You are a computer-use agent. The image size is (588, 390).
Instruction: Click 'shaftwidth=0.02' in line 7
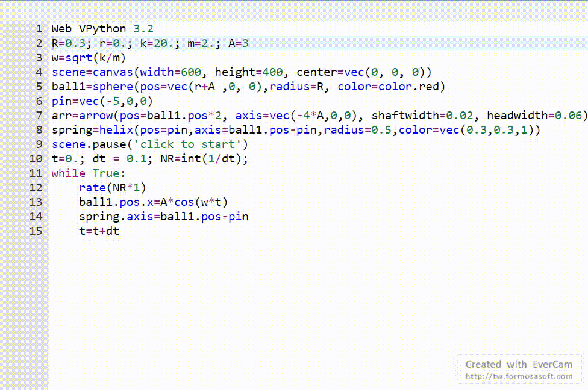point(423,116)
